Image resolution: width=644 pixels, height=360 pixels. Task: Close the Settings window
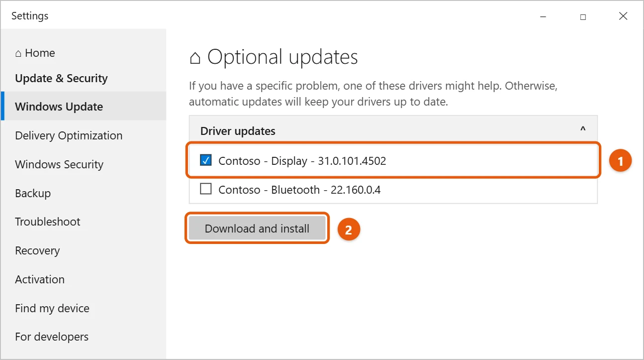coord(623,16)
